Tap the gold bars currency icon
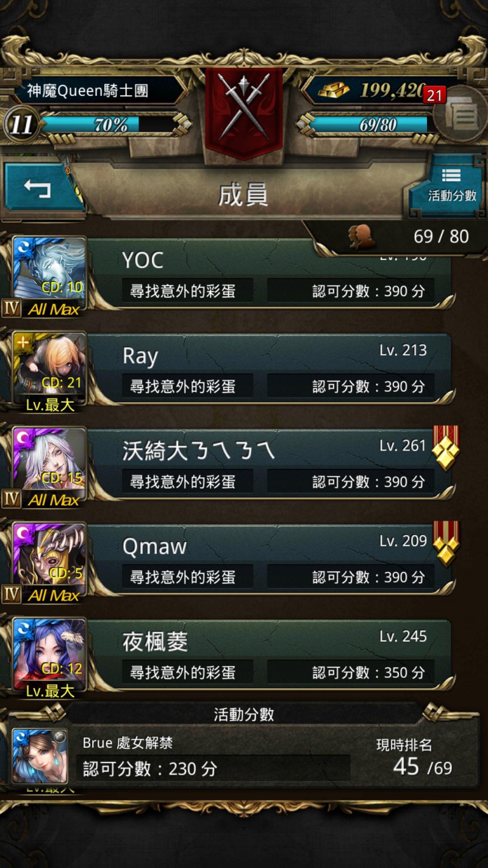The image size is (488, 868). (x=334, y=90)
